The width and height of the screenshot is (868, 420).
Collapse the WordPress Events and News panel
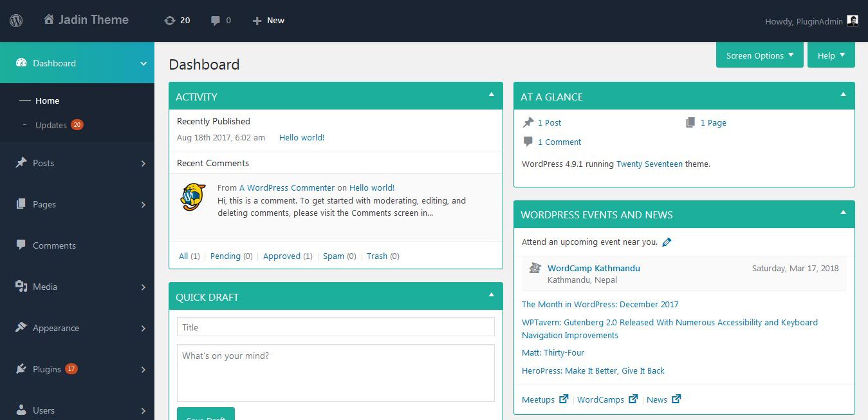843,213
